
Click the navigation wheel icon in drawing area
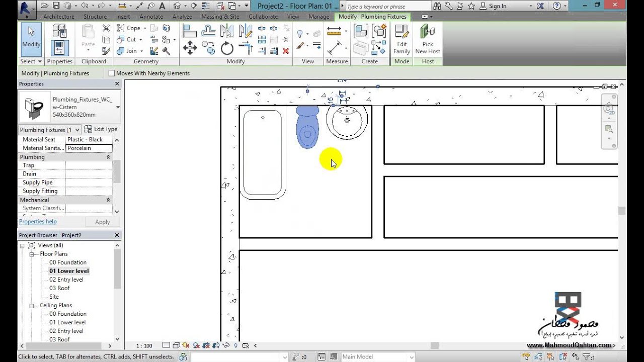click(609, 109)
